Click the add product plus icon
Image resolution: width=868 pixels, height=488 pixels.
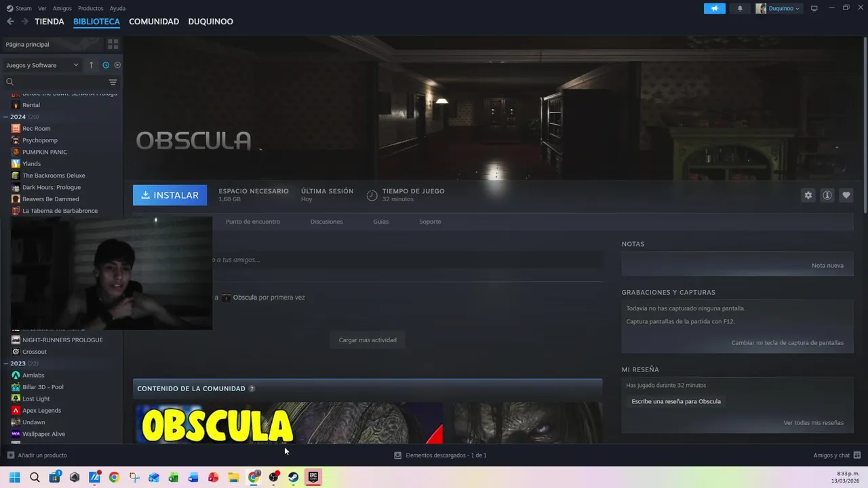(x=10, y=455)
